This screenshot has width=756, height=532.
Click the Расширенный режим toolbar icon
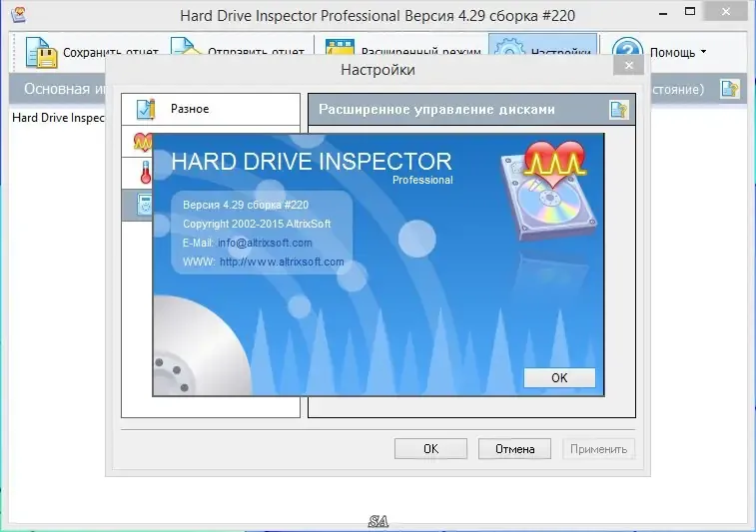pyautogui.click(x=340, y=47)
